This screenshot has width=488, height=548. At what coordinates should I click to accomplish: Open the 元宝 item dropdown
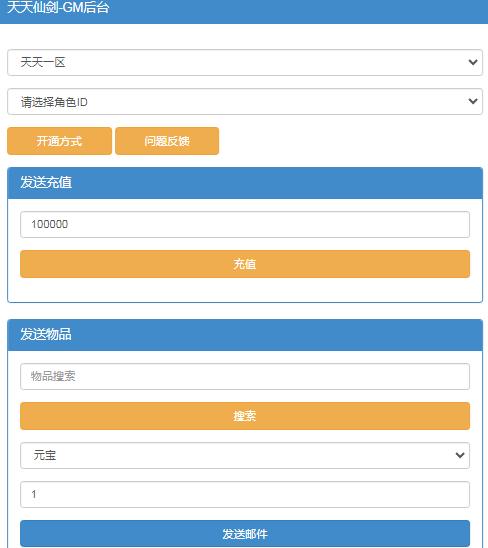point(245,455)
